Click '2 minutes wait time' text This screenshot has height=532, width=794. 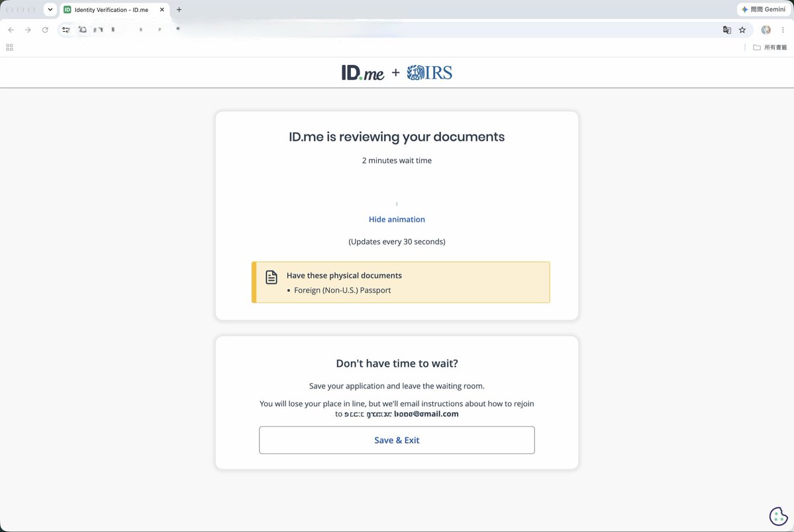tap(397, 161)
